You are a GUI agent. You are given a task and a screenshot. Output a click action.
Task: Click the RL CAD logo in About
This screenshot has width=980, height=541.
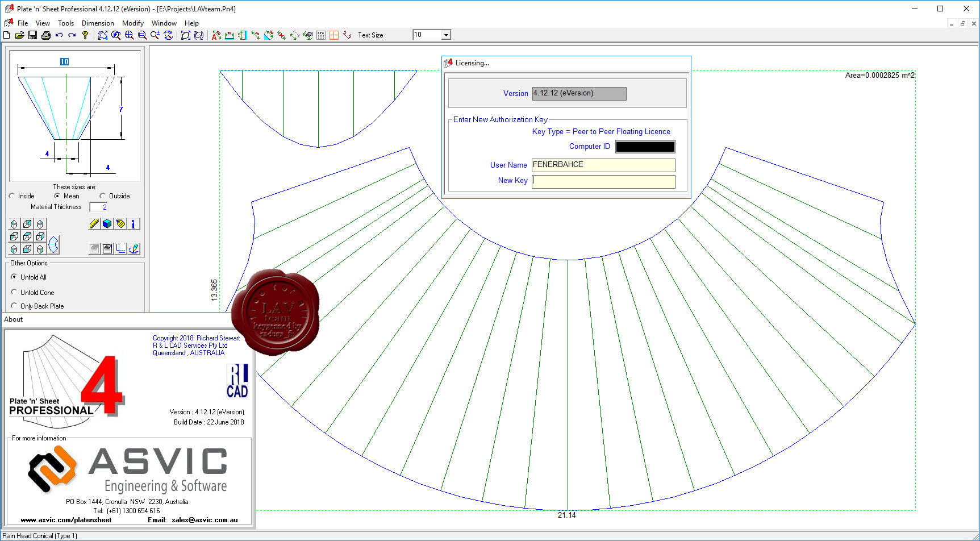click(237, 381)
